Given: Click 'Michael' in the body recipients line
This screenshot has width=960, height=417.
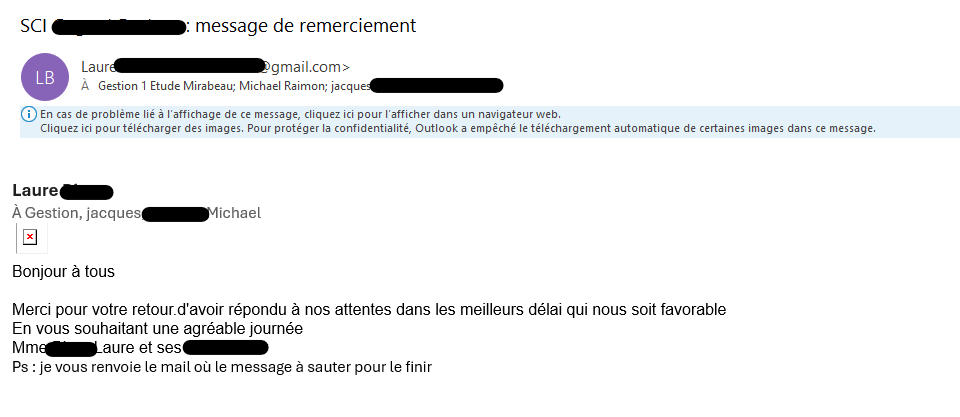Looking at the screenshot, I should pos(233,212).
